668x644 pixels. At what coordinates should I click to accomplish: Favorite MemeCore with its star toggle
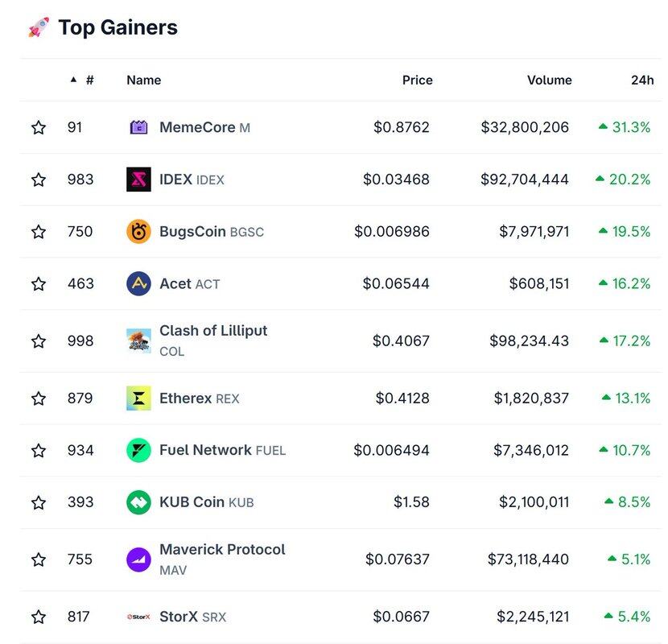39,127
